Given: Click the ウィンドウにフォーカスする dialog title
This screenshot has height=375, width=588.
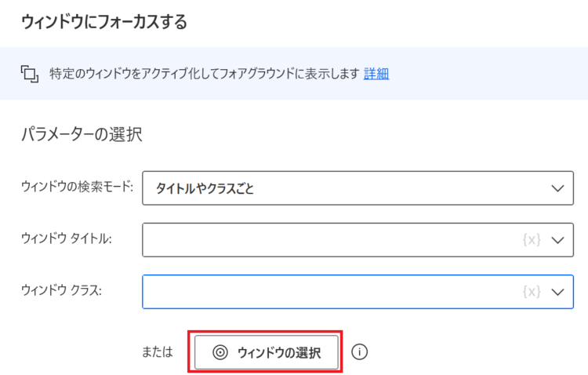Looking at the screenshot, I should coord(104,22).
